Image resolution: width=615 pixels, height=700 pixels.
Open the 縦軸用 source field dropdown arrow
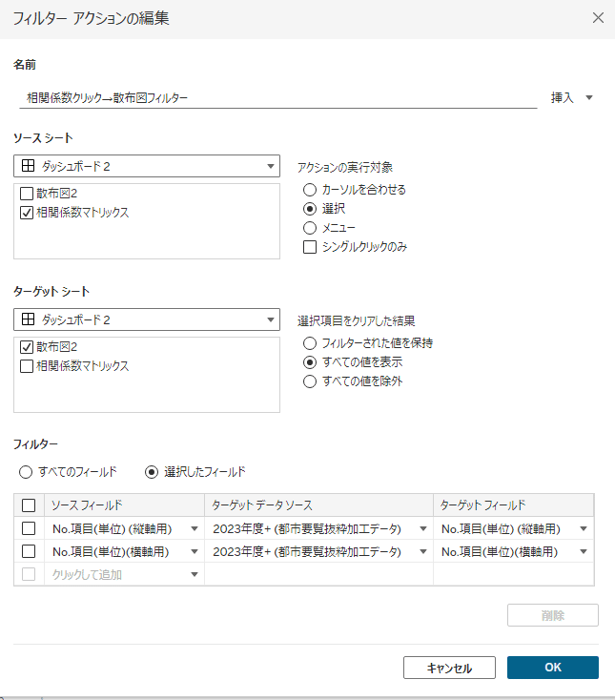[x=195, y=528]
